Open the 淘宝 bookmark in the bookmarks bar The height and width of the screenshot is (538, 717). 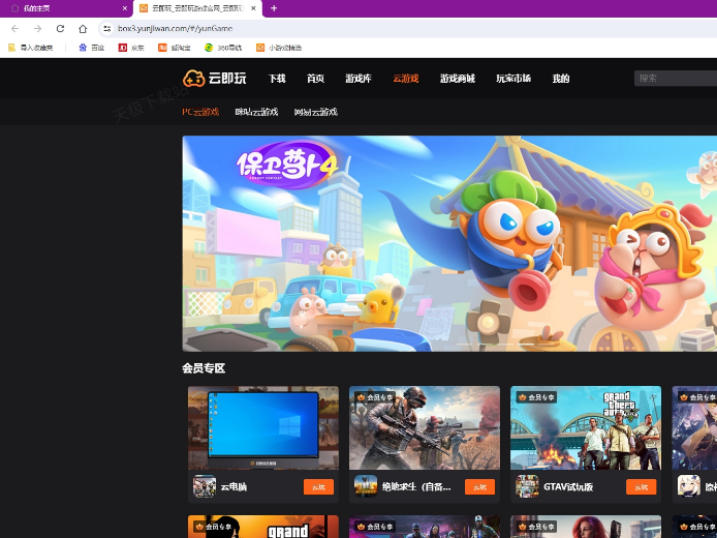(174, 48)
